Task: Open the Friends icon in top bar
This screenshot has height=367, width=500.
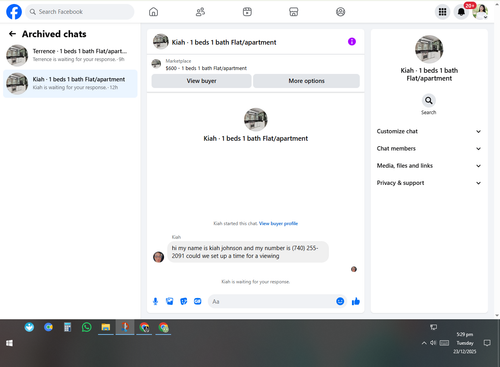Action: pyautogui.click(x=200, y=12)
